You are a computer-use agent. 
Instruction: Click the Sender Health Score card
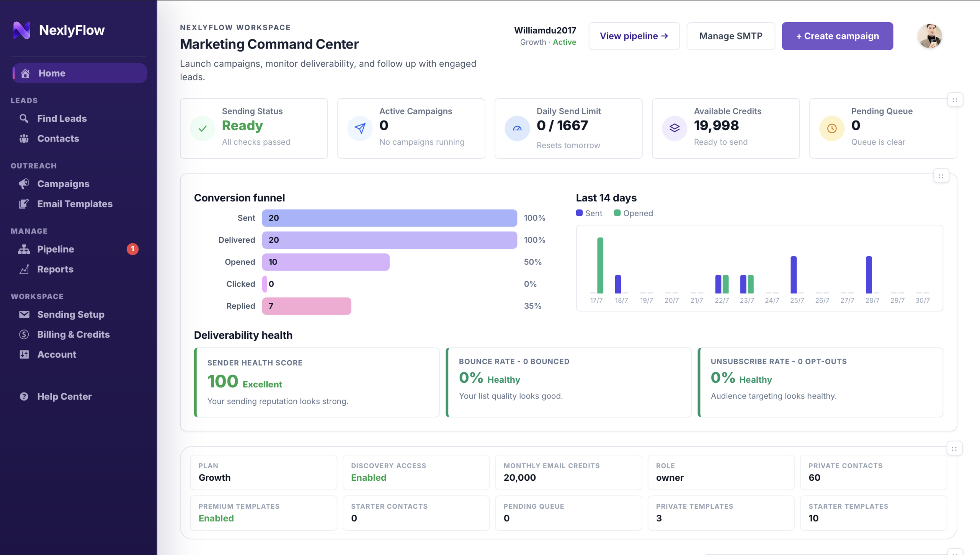click(317, 382)
